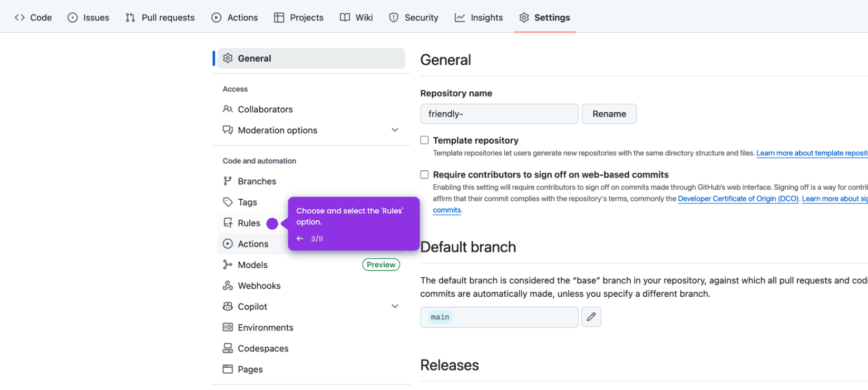Click the Insights graph icon
This screenshot has width=868, height=390.
tap(460, 17)
